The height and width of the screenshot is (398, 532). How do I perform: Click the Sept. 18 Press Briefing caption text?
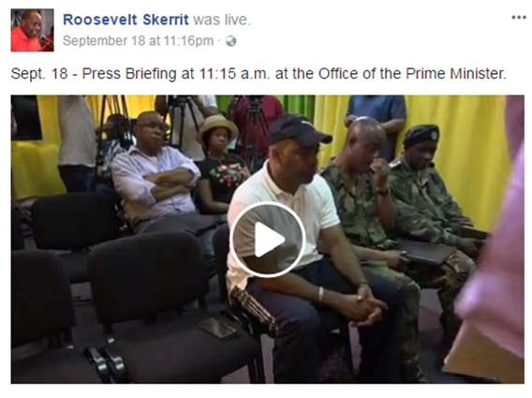click(259, 73)
